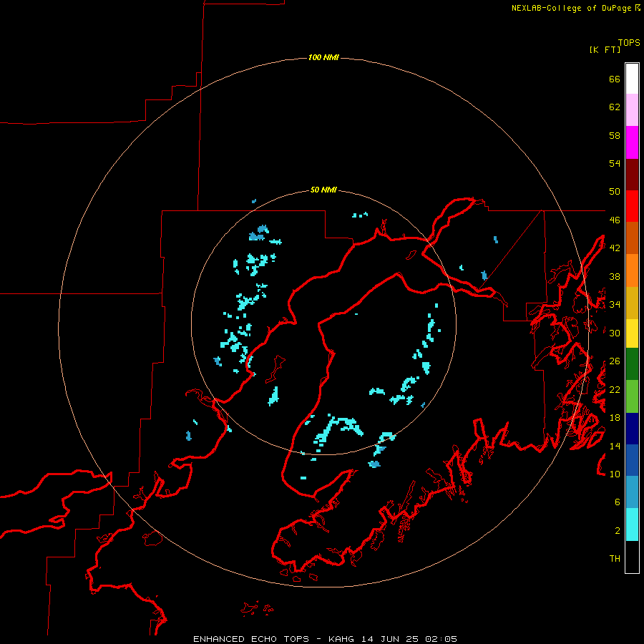This screenshot has height=644, width=644.
Task: Select the navy 22 kft swatch
Action: [x=632, y=429]
